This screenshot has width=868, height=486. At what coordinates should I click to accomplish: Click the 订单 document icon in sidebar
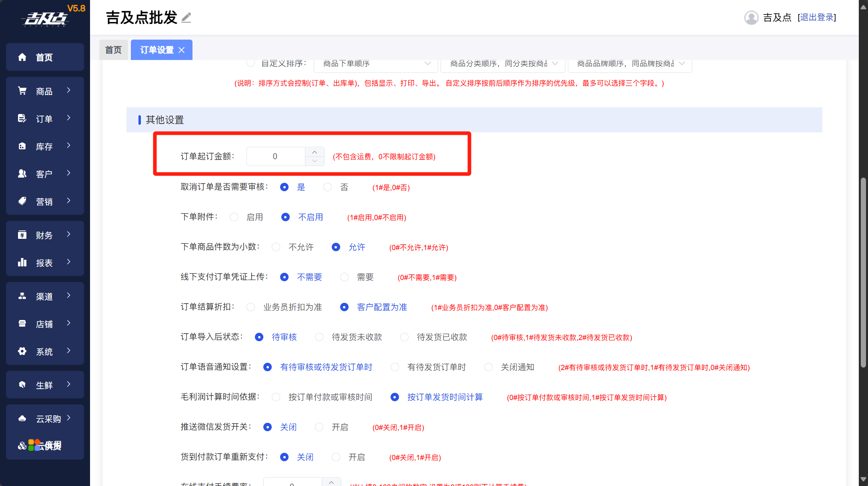[x=22, y=118]
